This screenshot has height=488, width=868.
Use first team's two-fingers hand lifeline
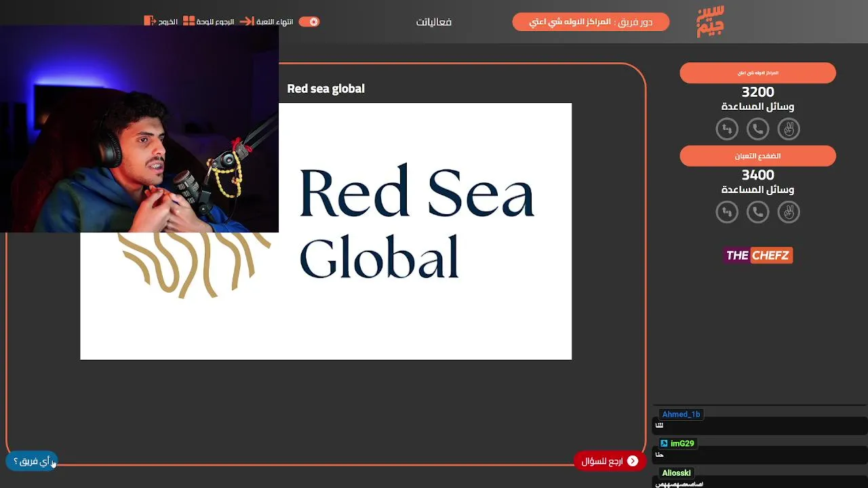789,129
